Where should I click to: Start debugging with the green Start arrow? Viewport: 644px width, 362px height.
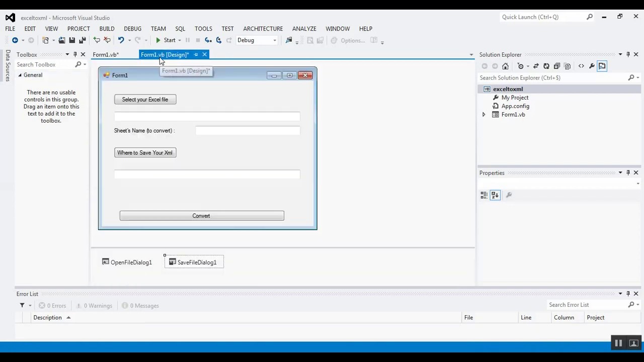(x=158, y=40)
